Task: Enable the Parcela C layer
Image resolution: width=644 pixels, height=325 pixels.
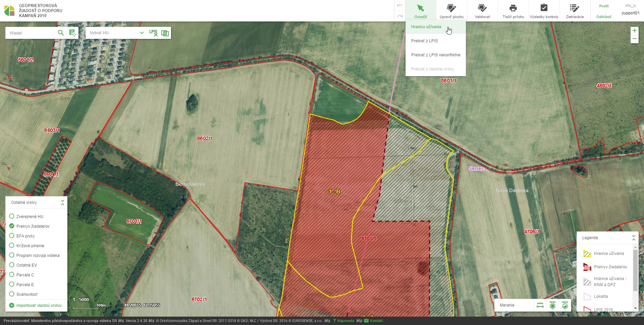Action: point(12,275)
